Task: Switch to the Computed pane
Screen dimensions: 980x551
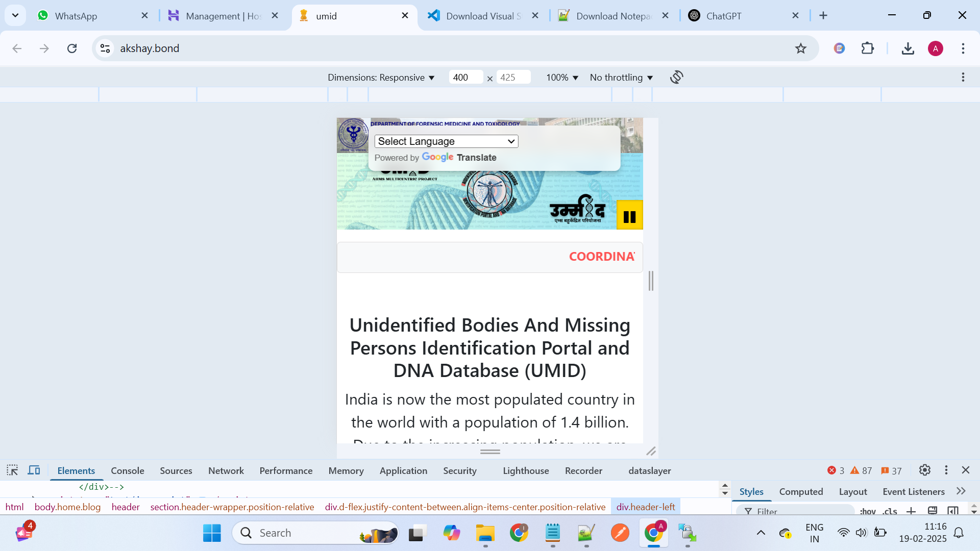Action: coord(801,492)
